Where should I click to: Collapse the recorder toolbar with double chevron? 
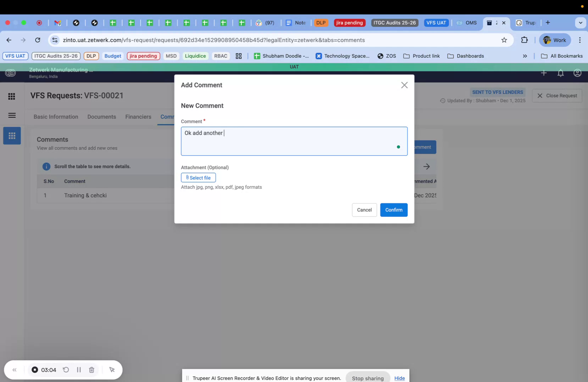(15, 370)
